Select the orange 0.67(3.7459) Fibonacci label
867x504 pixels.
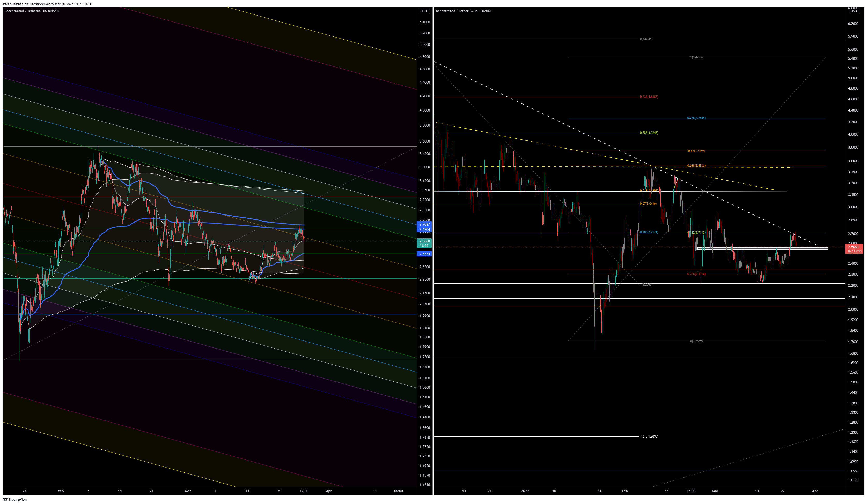pos(696,151)
